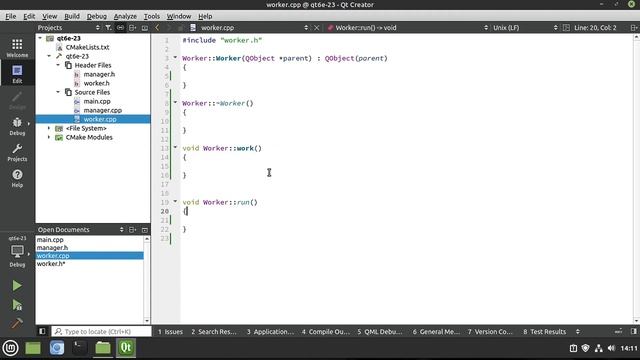
Task: Select CMakeLists.txt in the project tree
Action: (87, 47)
